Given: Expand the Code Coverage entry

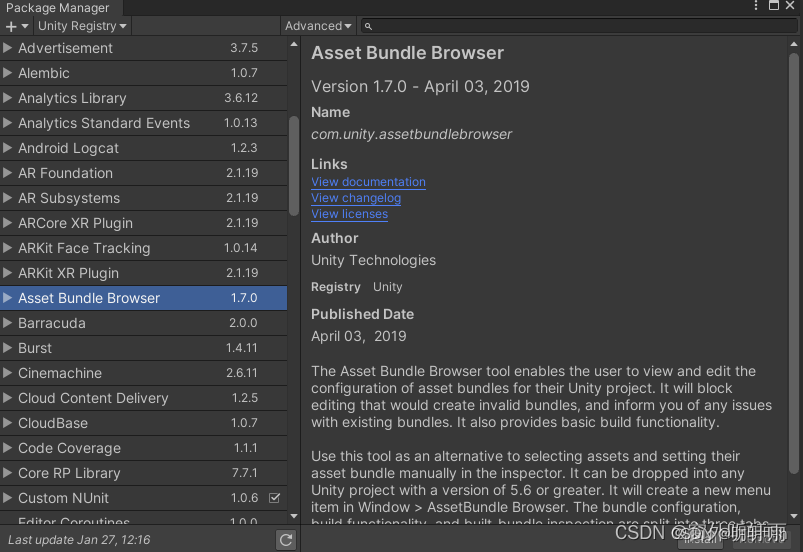Looking at the screenshot, I should point(7,448).
